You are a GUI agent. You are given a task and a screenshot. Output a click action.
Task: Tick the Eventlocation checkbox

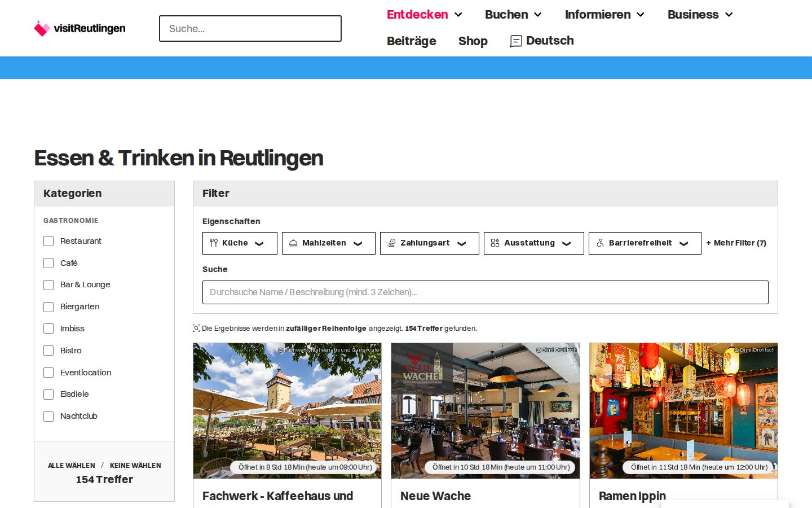(x=48, y=373)
